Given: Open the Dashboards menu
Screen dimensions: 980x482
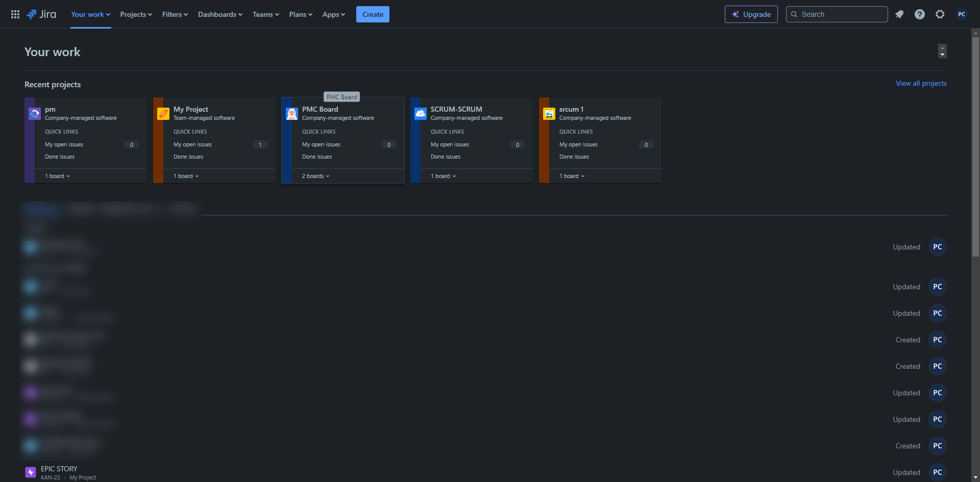Looking at the screenshot, I should click(x=220, y=14).
